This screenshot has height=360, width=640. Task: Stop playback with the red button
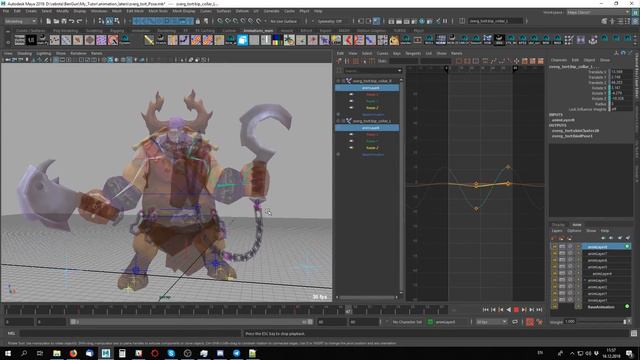pos(516,310)
